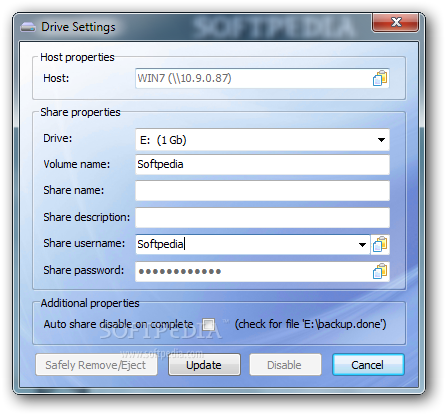
Task: Open the Drive E: (1 Gb) dropdown
Action: tap(262, 140)
